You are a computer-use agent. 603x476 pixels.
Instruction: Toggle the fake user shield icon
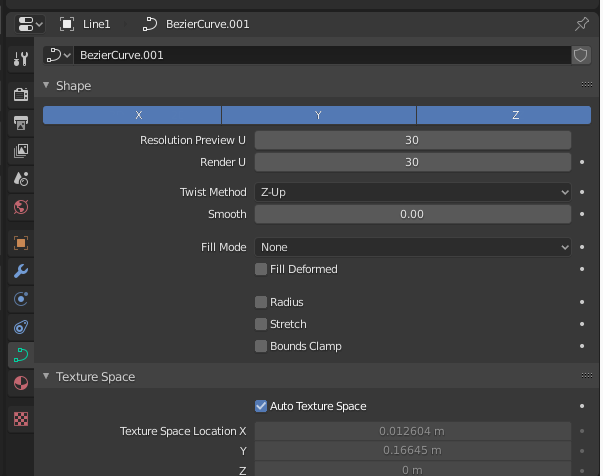click(581, 55)
